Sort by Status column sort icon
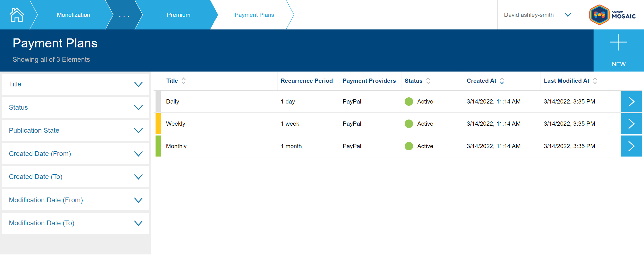 [x=428, y=81]
